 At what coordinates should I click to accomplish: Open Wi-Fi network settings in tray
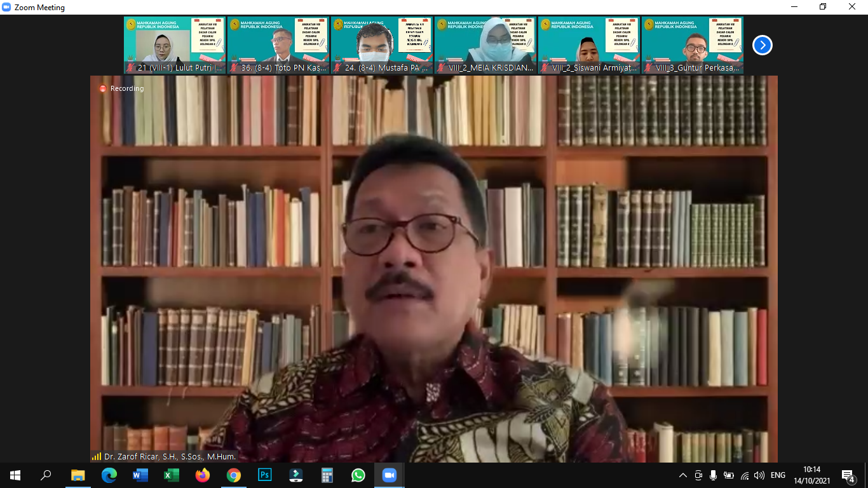744,475
